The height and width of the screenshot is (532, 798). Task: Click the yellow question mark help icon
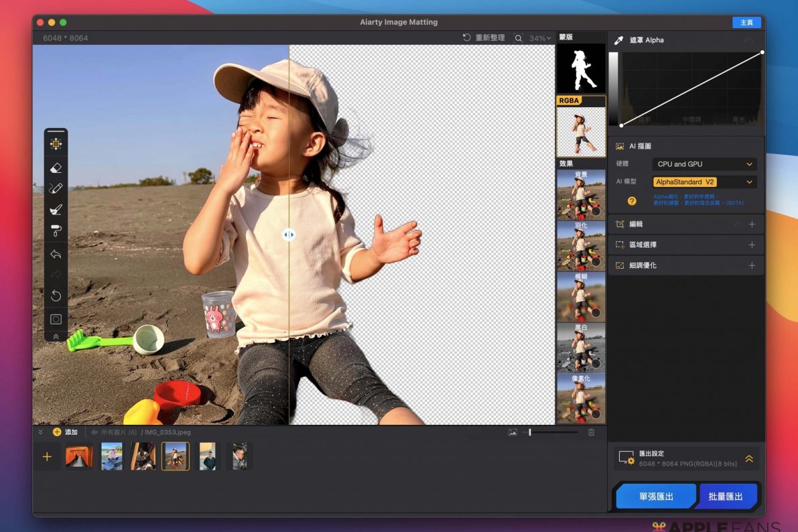coord(631,200)
